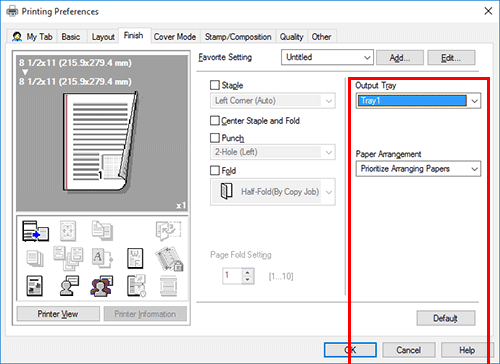Enable the Staple checkbox
The height and width of the screenshot is (364, 500).
[x=215, y=85]
